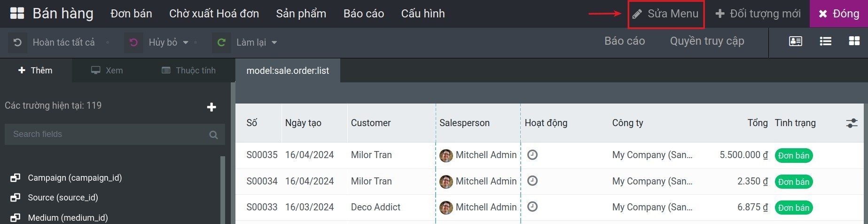
Task: Switch to the Xem tab
Action: tap(107, 71)
